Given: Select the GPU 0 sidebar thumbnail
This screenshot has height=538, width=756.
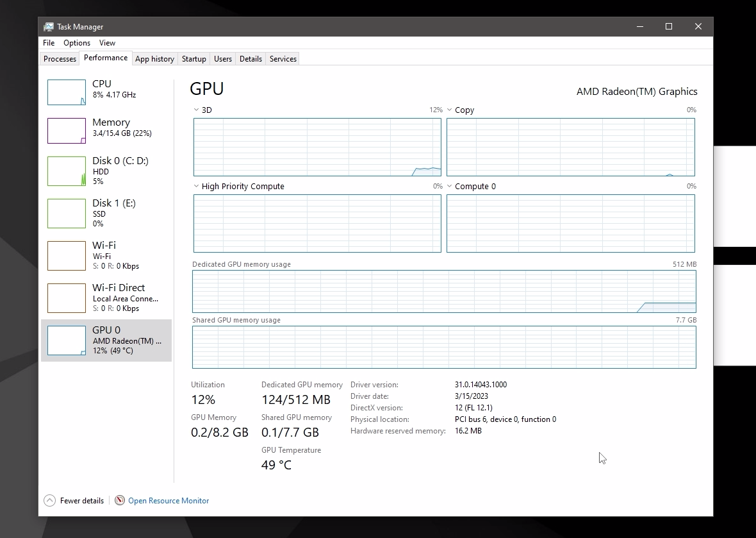Looking at the screenshot, I should tap(66, 340).
